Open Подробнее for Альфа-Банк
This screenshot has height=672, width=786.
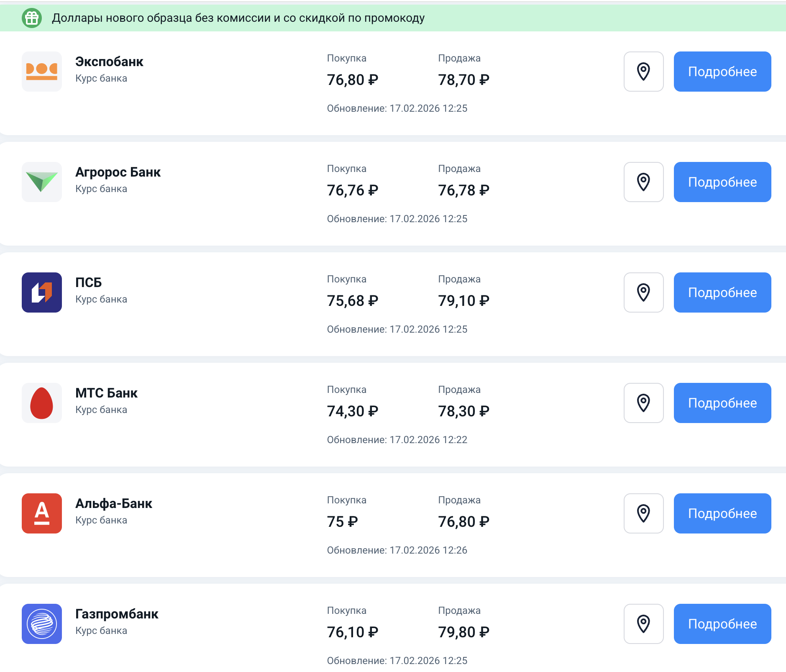722,513
